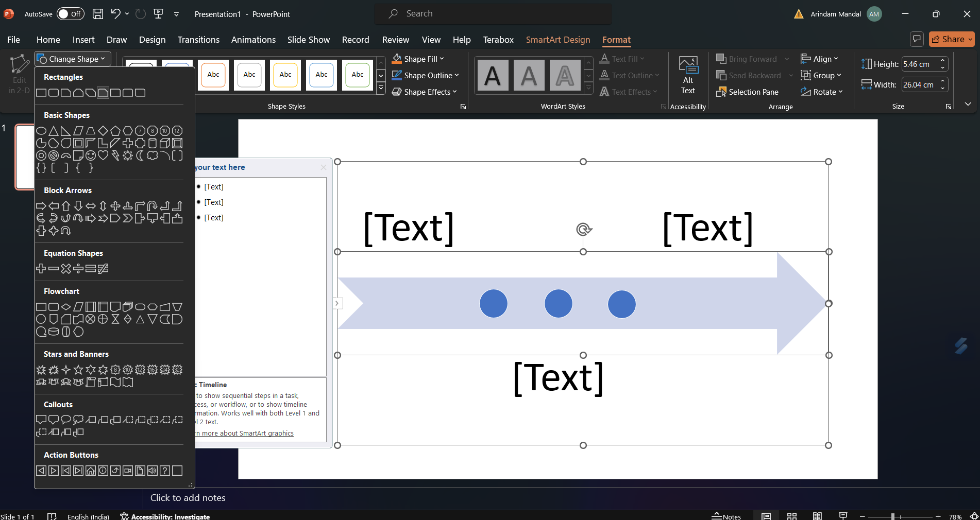Select the Vertical Scroll banner shape
Viewport: 980px width, 520px height.
point(91,382)
